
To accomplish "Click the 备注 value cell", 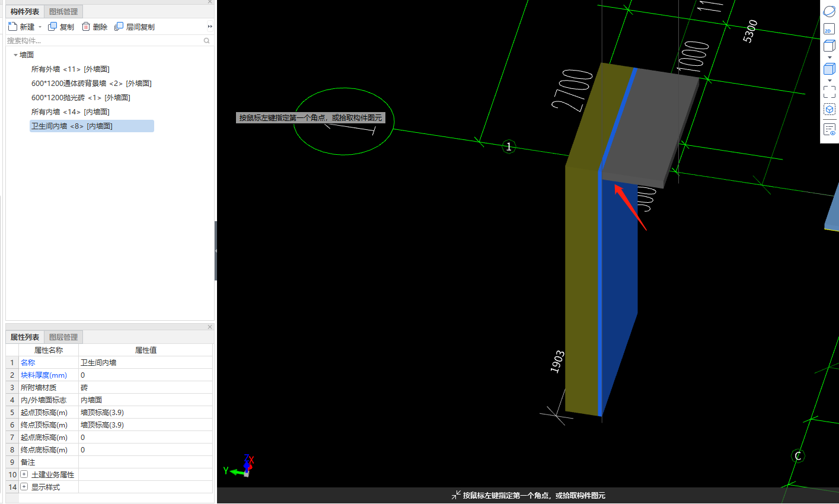I will coord(145,462).
